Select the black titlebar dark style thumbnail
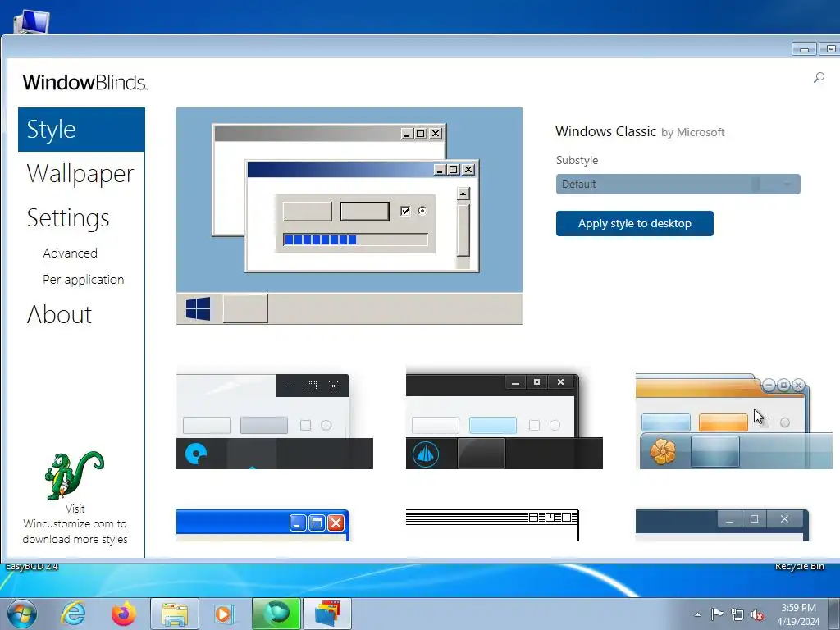The height and width of the screenshot is (630, 840). click(x=504, y=421)
